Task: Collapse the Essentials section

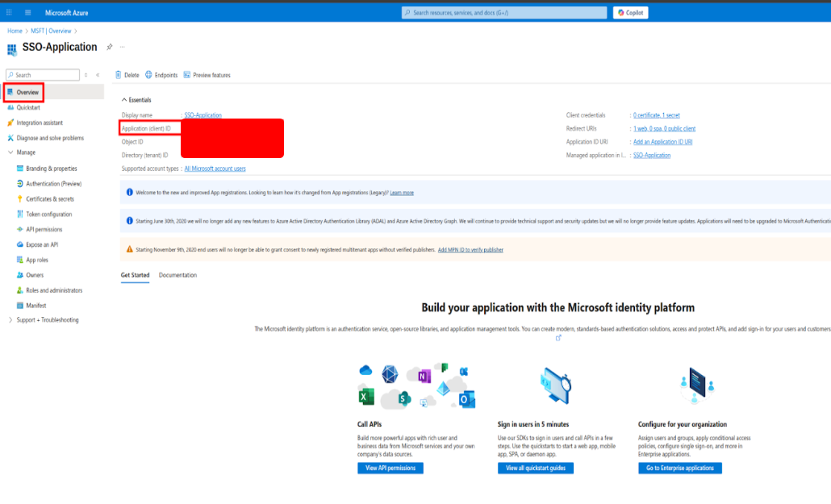Action: [136, 100]
